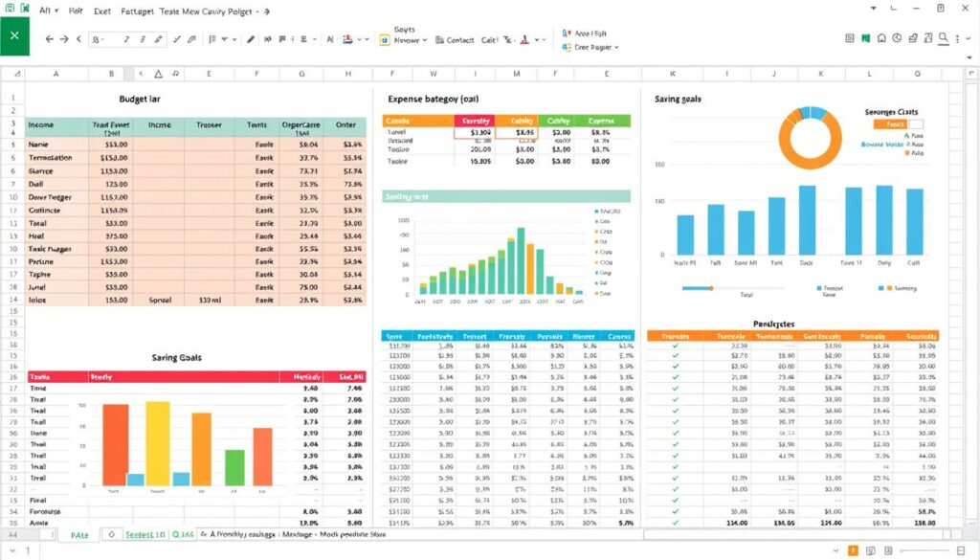Click the home icon top right
The height and width of the screenshot is (560, 980).
pos(881,38)
